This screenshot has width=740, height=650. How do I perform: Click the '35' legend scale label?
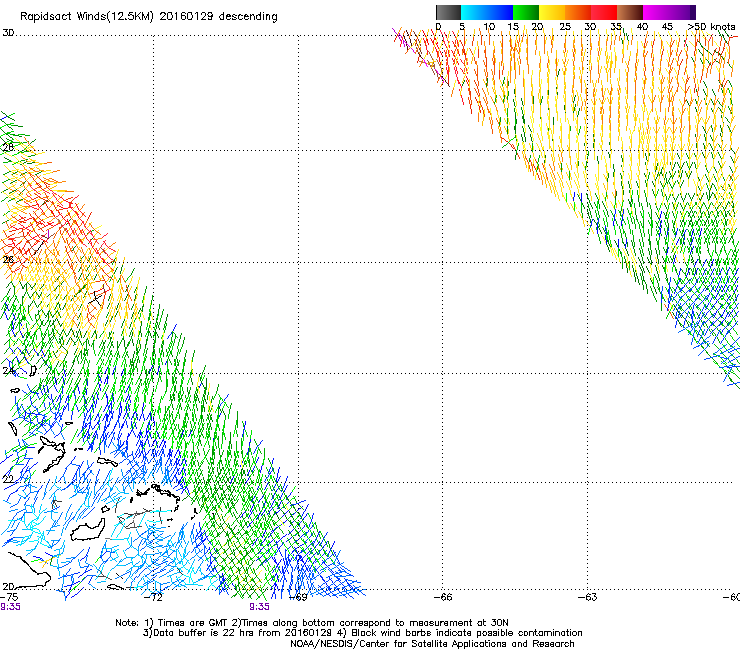coord(616,27)
